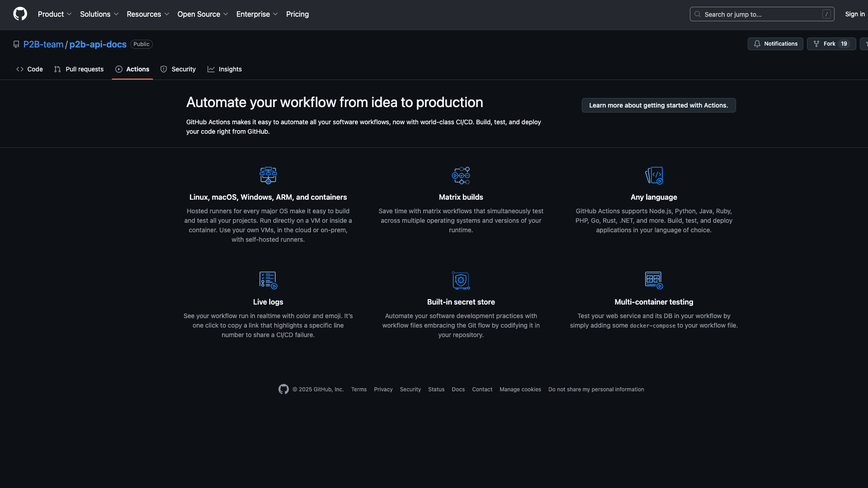Go to the Pricing page

(297, 14)
